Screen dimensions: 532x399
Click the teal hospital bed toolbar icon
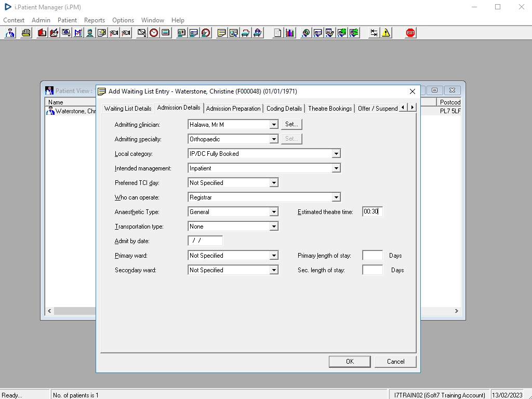(x=245, y=33)
